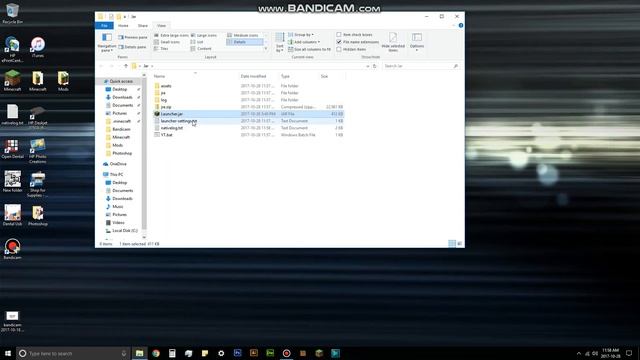Select the jre.zip compressed file
This screenshot has width=640, height=360.
coord(248,107)
